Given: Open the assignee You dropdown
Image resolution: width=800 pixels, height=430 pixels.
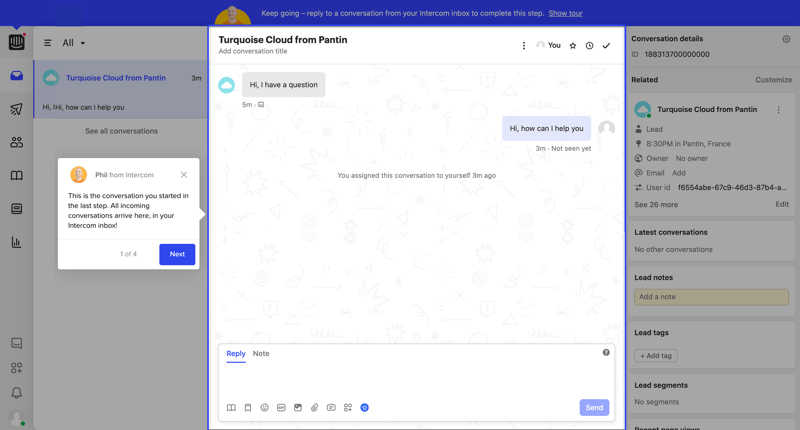Looking at the screenshot, I should [548, 45].
